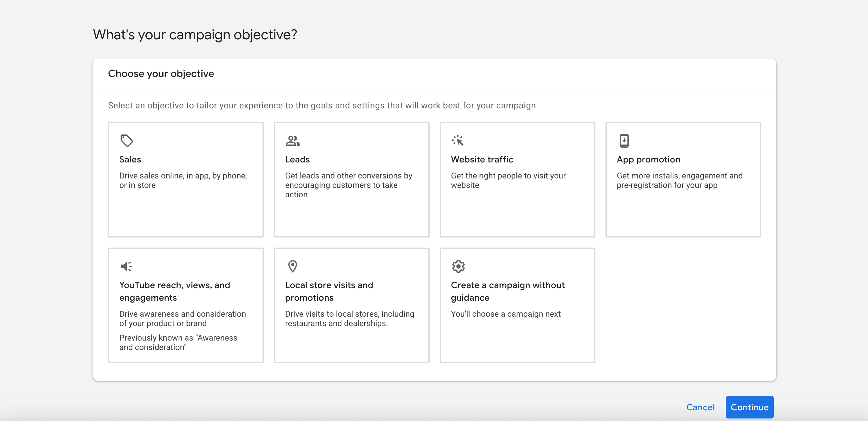Click 'Select an objective to tailor' instruction text
The image size is (868, 421).
pyautogui.click(x=322, y=106)
